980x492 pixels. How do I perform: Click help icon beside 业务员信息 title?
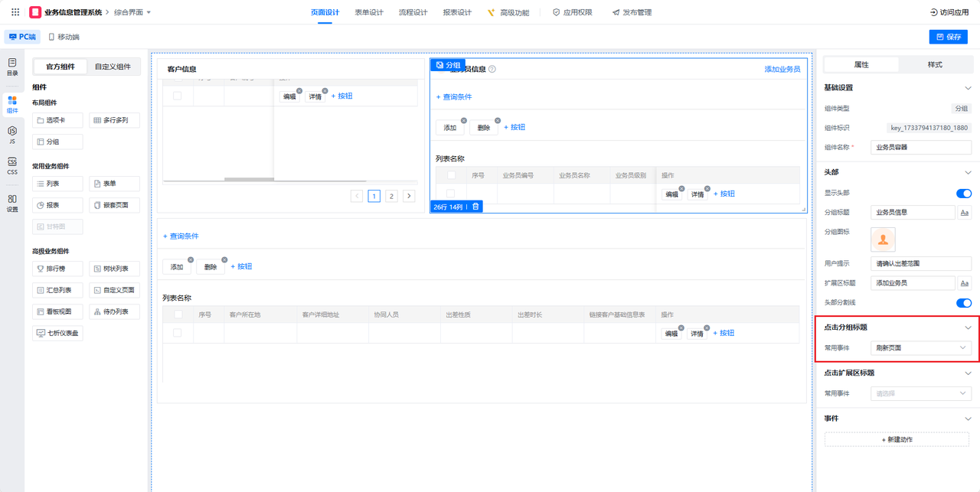492,69
